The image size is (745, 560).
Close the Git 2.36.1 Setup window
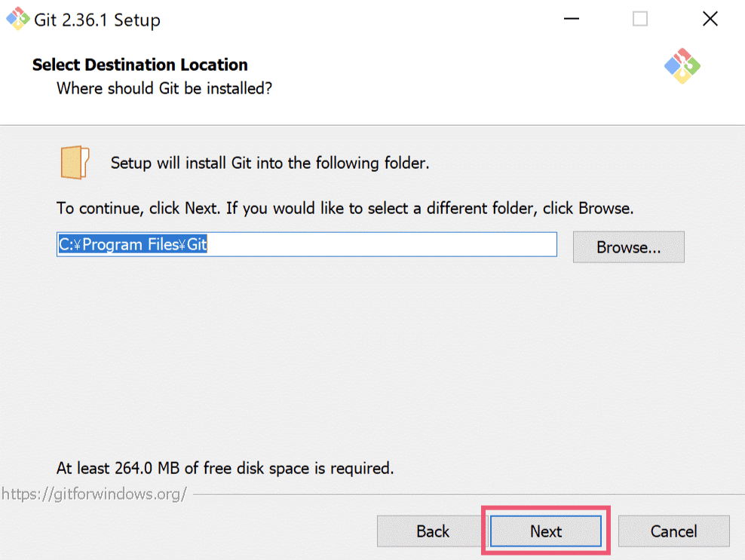click(x=710, y=19)
